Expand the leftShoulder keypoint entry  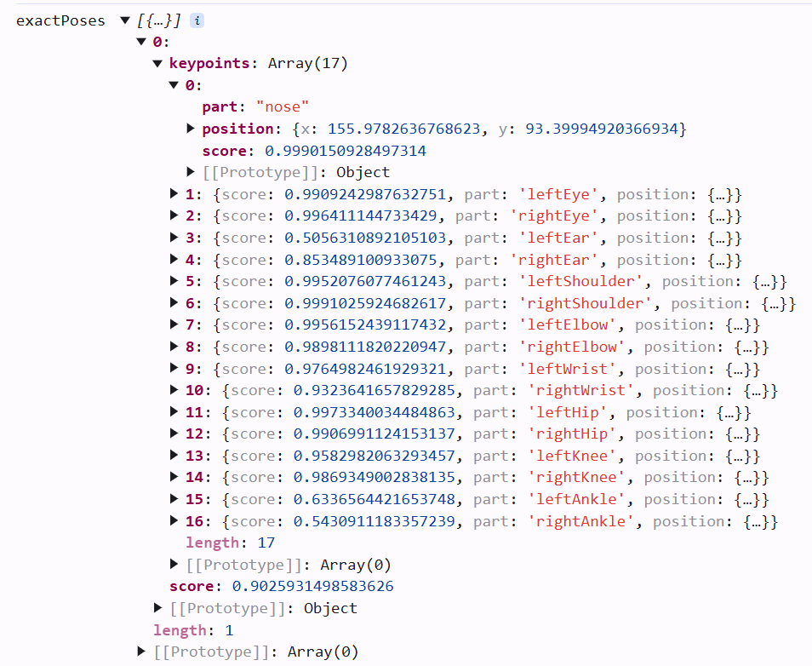coord(174,281)
